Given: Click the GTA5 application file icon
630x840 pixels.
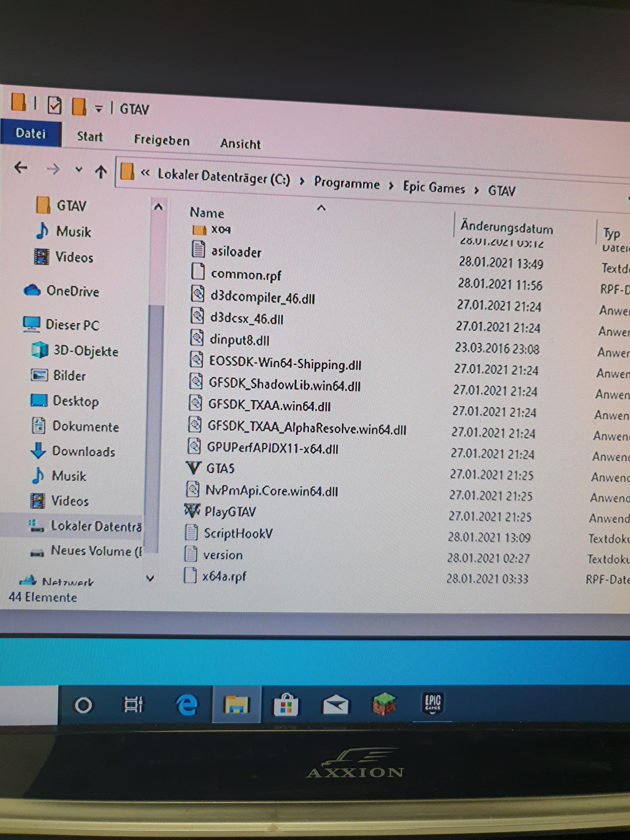Looking at the screenshot, I should coord(194,468).
